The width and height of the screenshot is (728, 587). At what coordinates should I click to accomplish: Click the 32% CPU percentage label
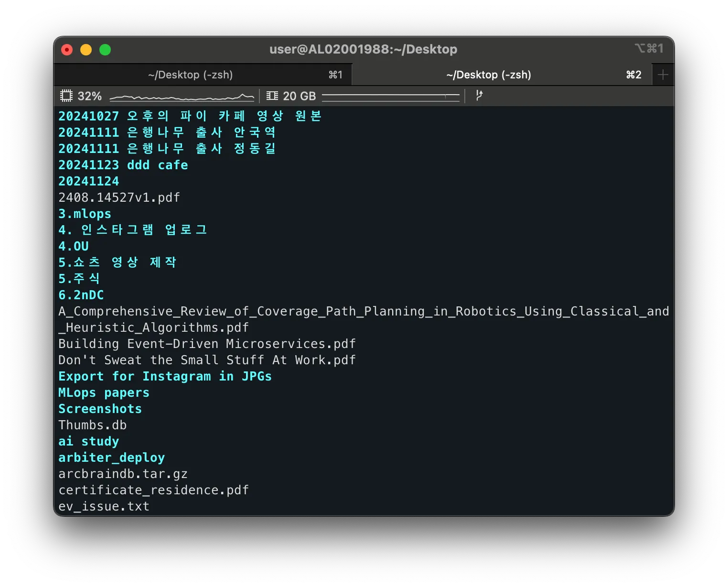click(89, 96)
